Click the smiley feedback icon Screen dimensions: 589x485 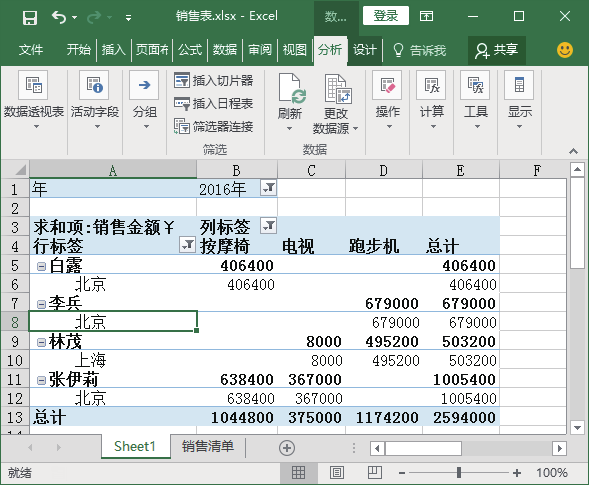coord(565,50)
